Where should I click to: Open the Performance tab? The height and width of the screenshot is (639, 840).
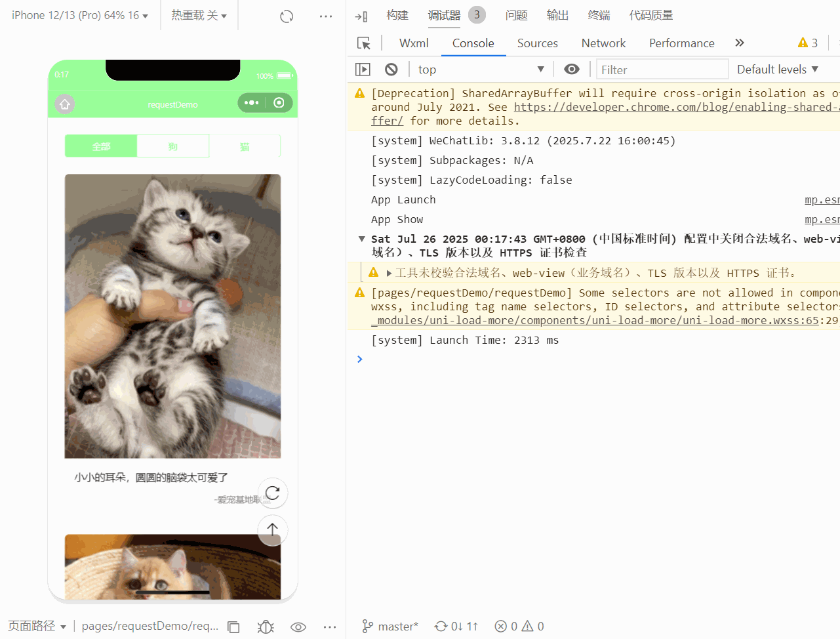(x=681, y=43)
